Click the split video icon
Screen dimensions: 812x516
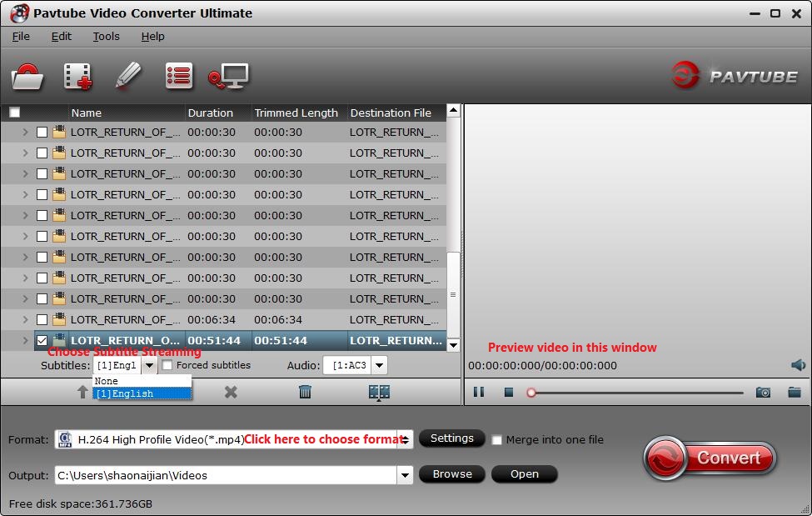pos(379,392)
